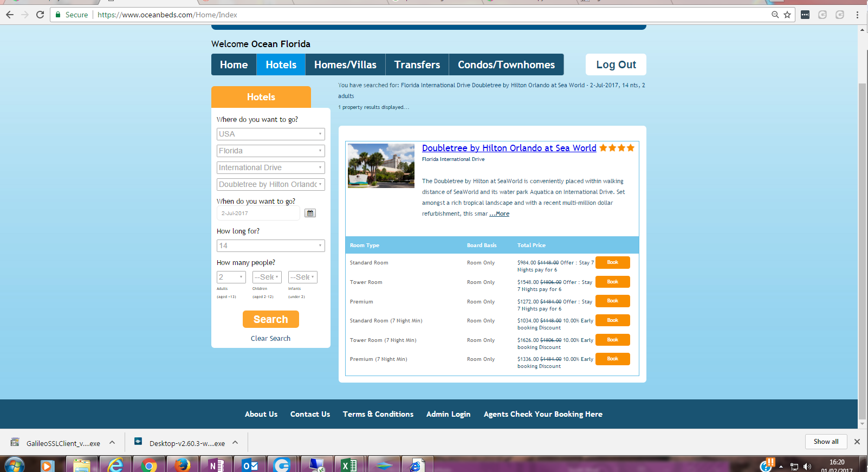Click Agents Check Your Booking Here link
868x472 pixels.
543,414
